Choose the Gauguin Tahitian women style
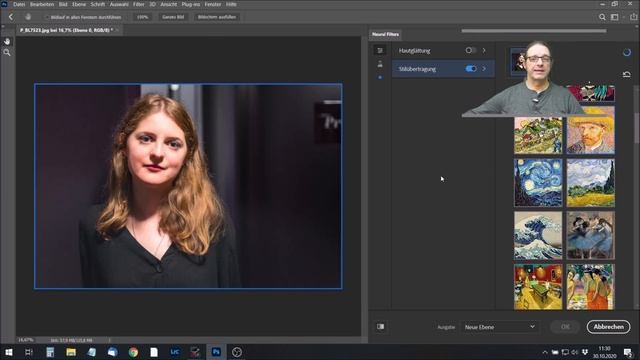 click(x=591, y=287)
